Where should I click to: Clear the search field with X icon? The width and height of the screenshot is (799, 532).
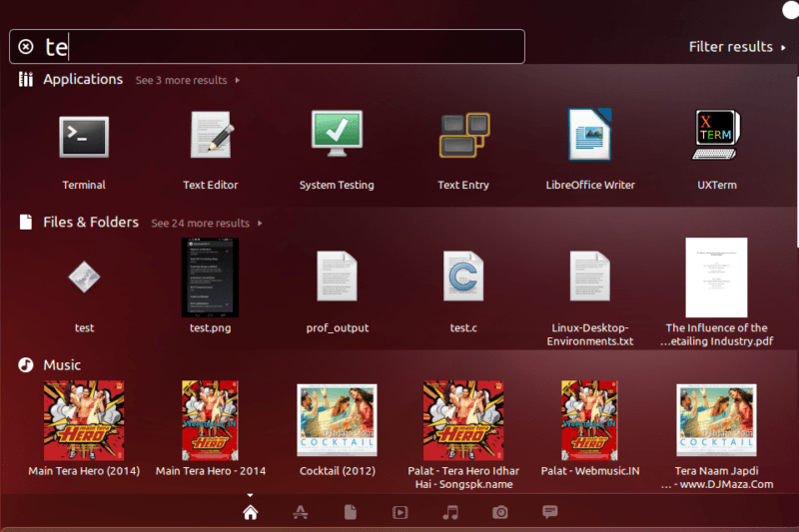coord(26,47)
